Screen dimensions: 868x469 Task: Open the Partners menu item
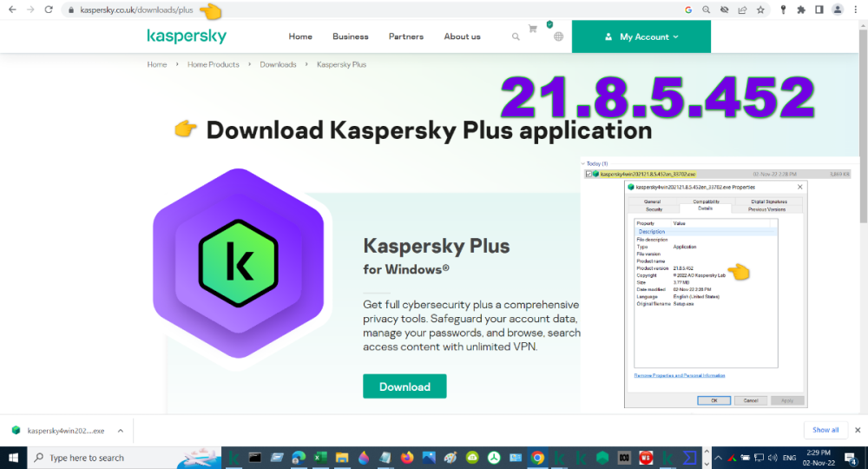pyautogui.click(x=405, y=36)
